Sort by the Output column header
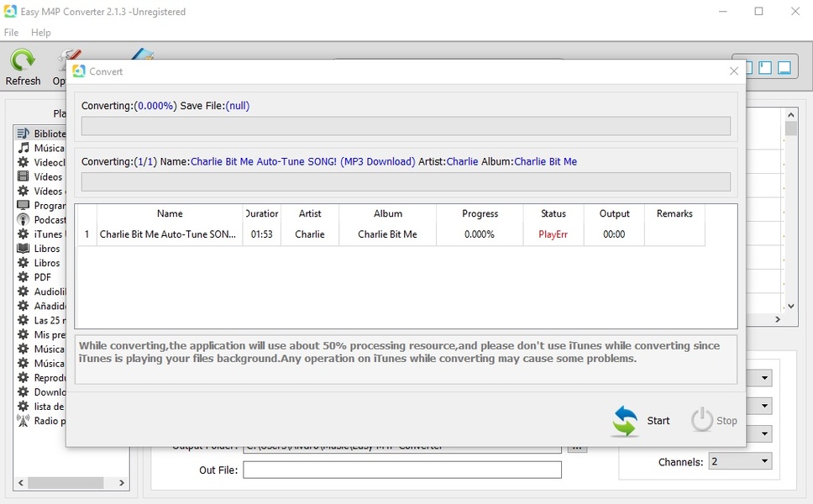Screen dimensions: 813x504 point(615,213)
